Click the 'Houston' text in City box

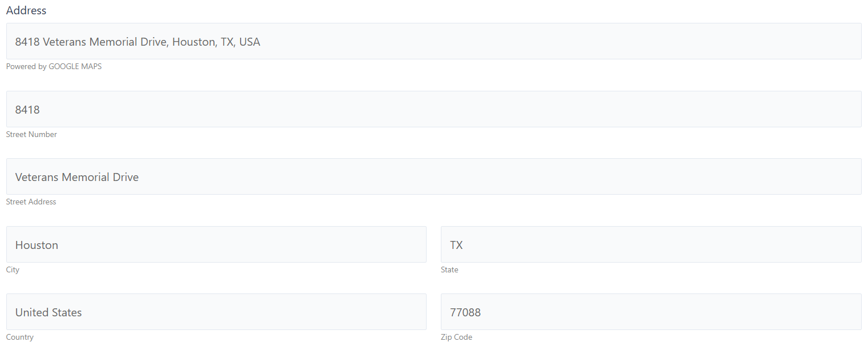click(36, 245)
